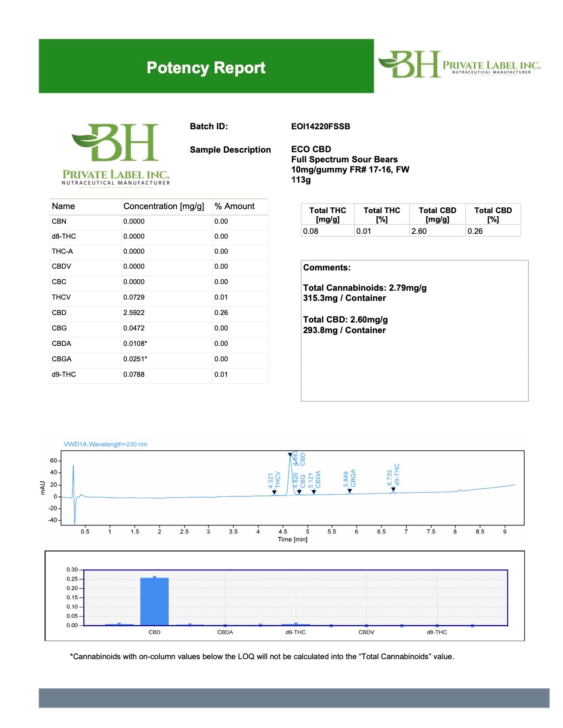Screen dimensions: 563x728
Task: Select CBDA concentration value 0.0108*
Action: [x=135, y=344]
